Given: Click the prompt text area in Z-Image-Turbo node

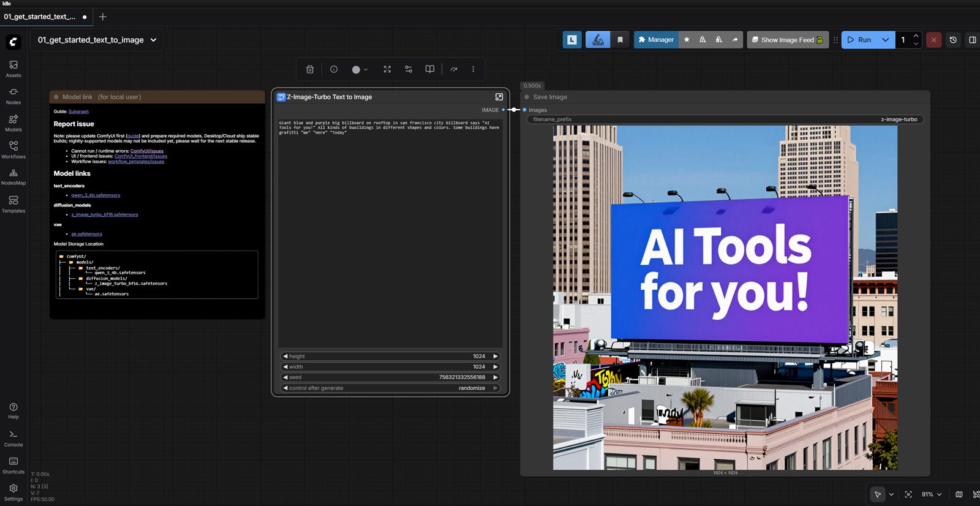Looking at the screenshot, I should pyautogui.click(x=390, y=233).
